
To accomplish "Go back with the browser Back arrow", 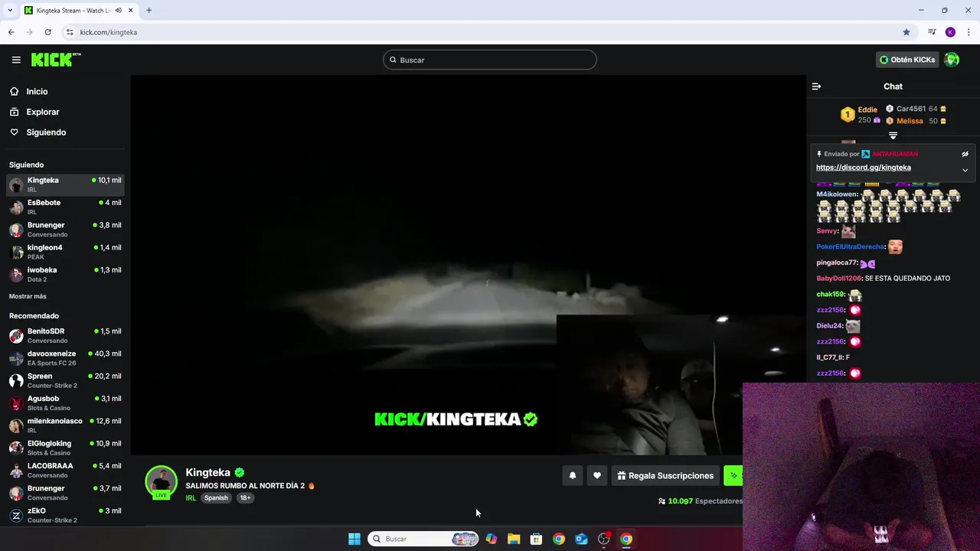I will (x=11, y=32).
